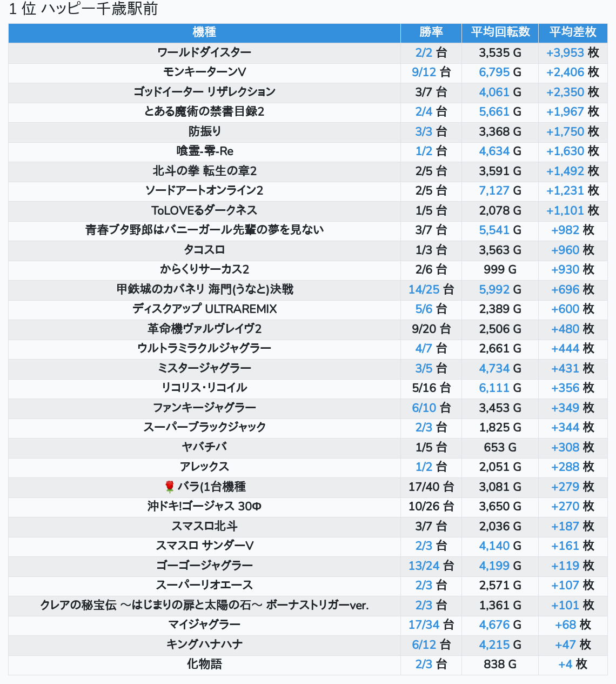Select 甲鉄城のカバネリ 海門(うなと)決戦 row

[308, 289]
